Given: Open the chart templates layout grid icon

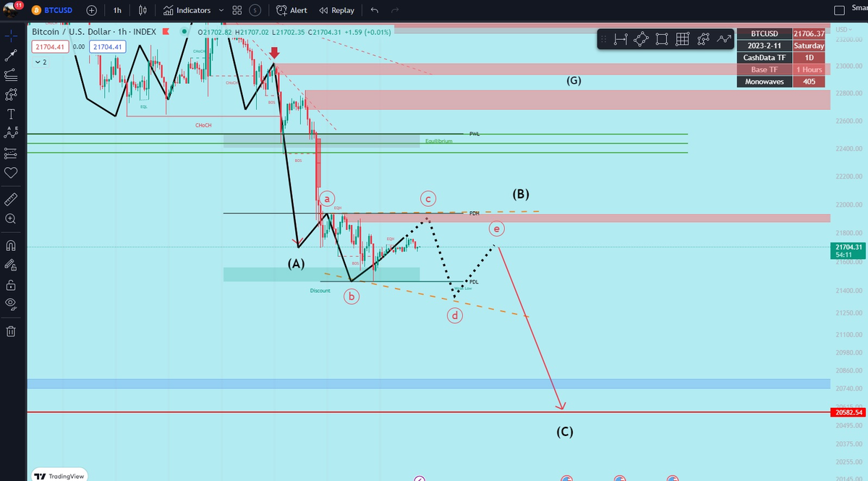Looking at the screenshot, I should click(x=237, y=10).
